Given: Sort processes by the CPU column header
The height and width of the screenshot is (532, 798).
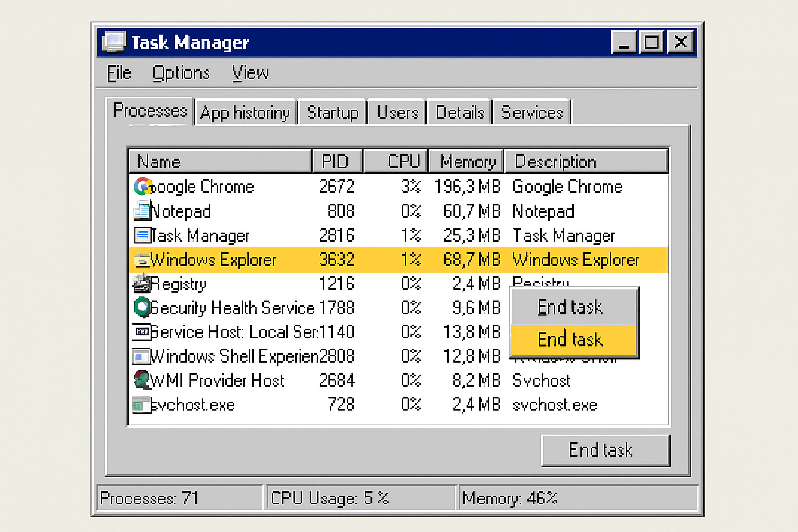Looking at the screenshot, I should coord(405,161).
